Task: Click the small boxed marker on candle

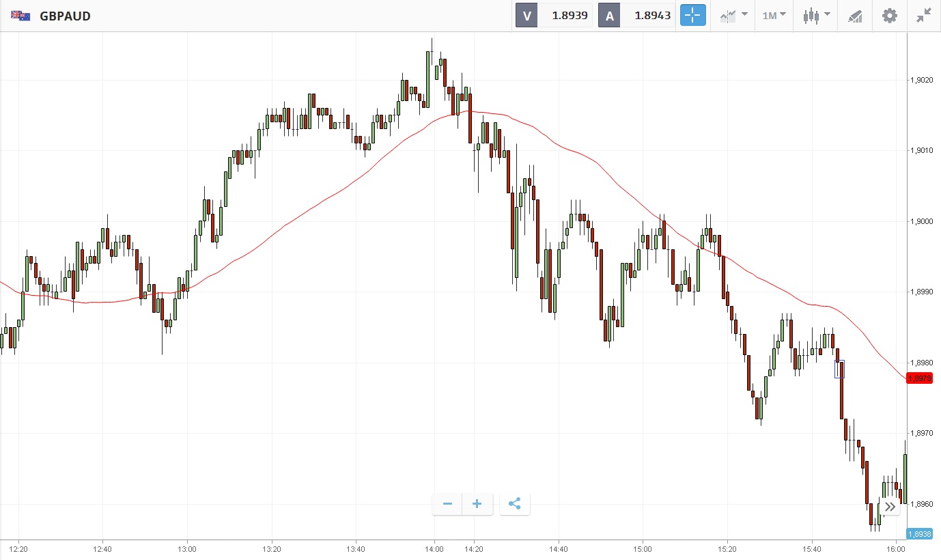Action: (x=840, y=369)
